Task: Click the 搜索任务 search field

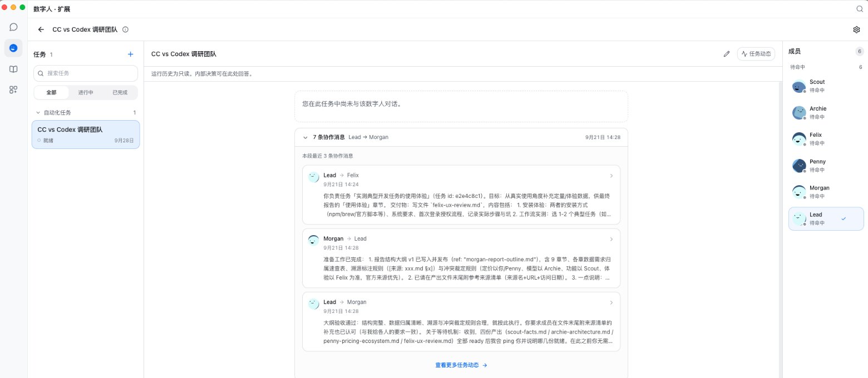Action: tap(86, 73)
